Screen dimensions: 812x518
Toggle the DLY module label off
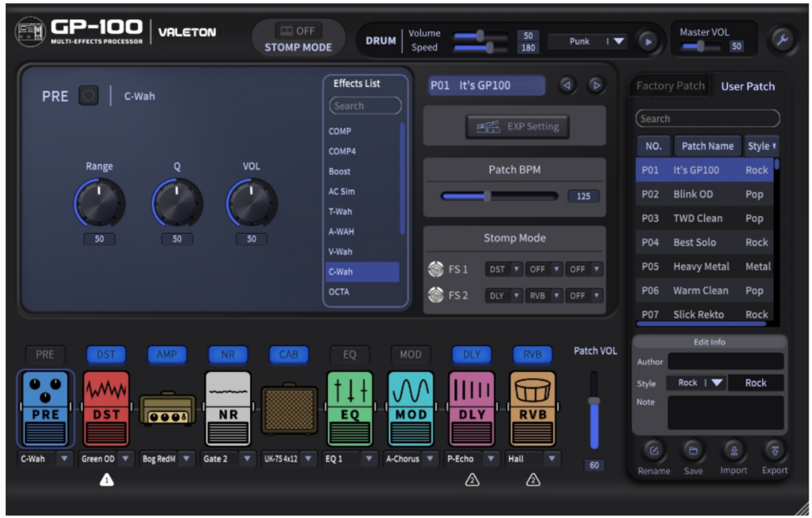(472, 354)
